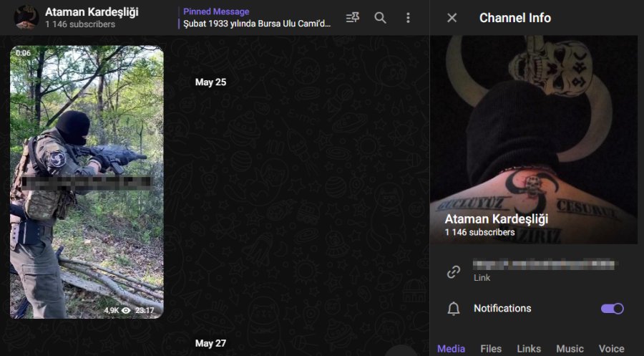Open the Pinned Message preview
This screenshot has height=356, width=644.
click(x=256, y=18)
